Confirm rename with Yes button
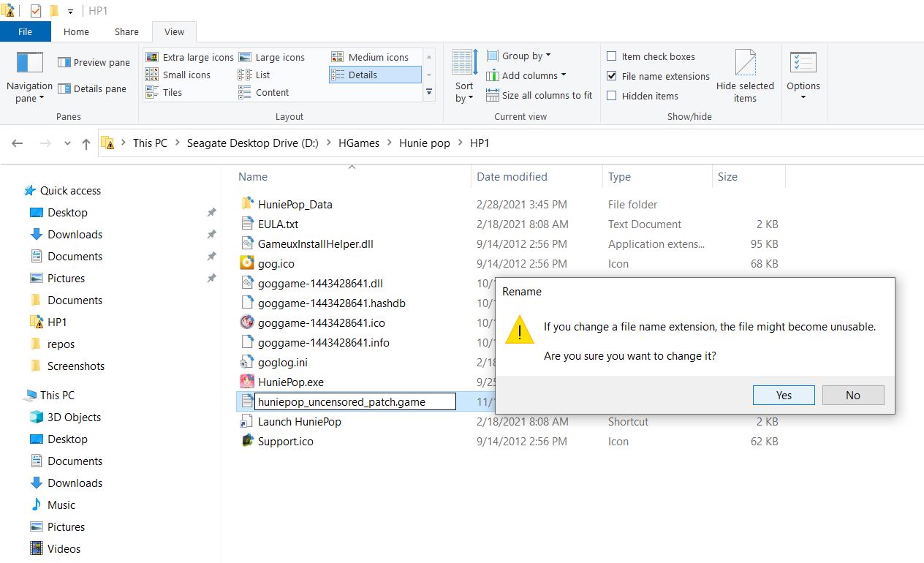Image resolution: width=924 pixels, height=563 pixels. point(784,395)
